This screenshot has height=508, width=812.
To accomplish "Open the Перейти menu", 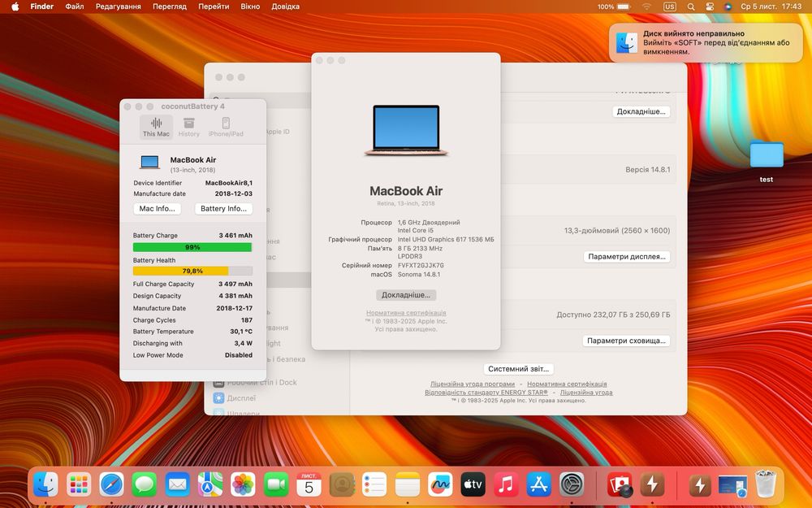I will point(214,7).
